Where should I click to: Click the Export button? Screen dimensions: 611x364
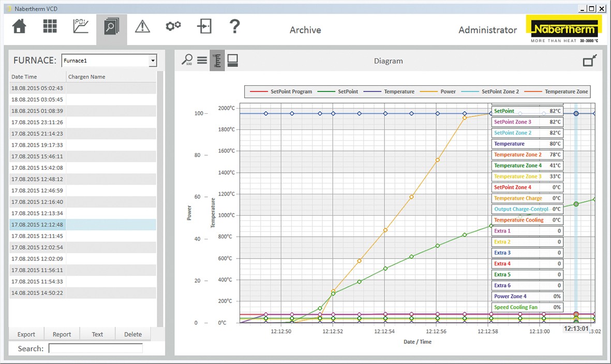click(x=26, y=334)
